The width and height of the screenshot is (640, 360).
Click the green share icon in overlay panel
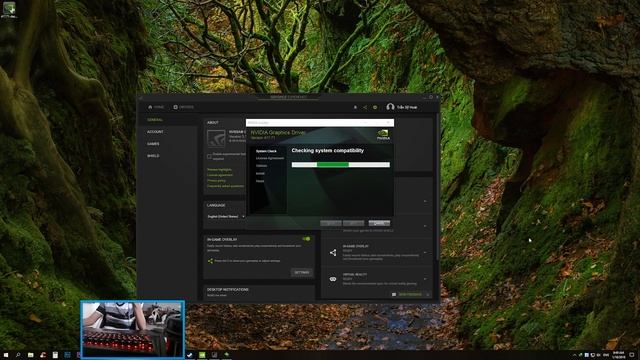[x=210, y=261]
